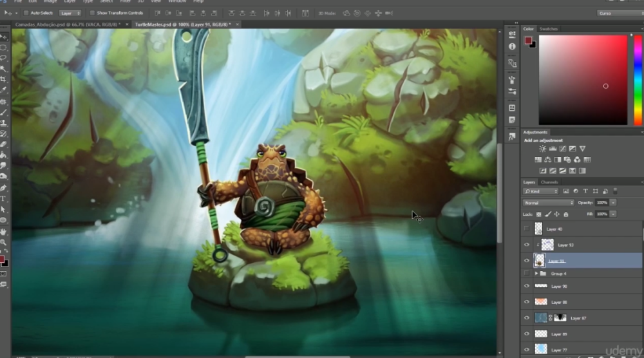
Task: Open the workspace Curso dropdown
Action: click(x=620, y=13)
